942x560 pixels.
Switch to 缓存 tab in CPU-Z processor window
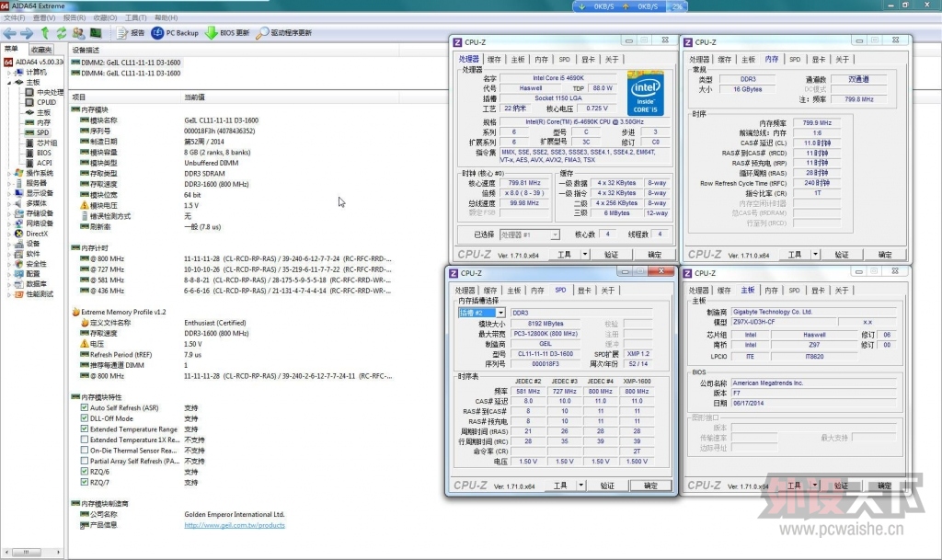click(x=494, y=60)
